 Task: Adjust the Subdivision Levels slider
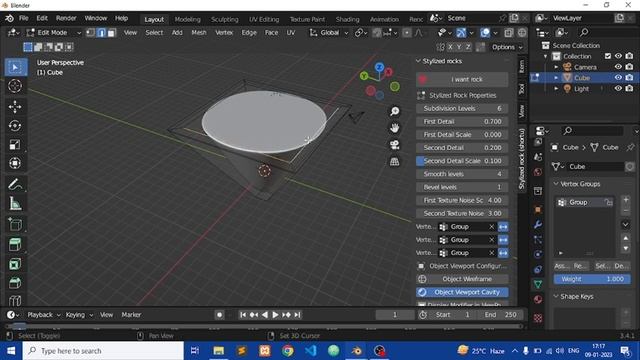tap(462, 109)
